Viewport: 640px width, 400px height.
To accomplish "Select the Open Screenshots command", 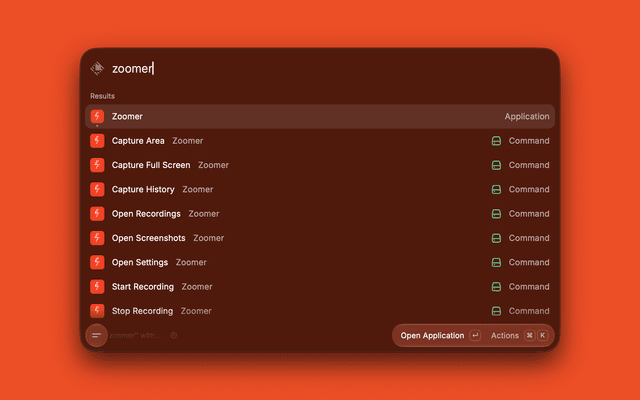I will click(x=320, y=238).
